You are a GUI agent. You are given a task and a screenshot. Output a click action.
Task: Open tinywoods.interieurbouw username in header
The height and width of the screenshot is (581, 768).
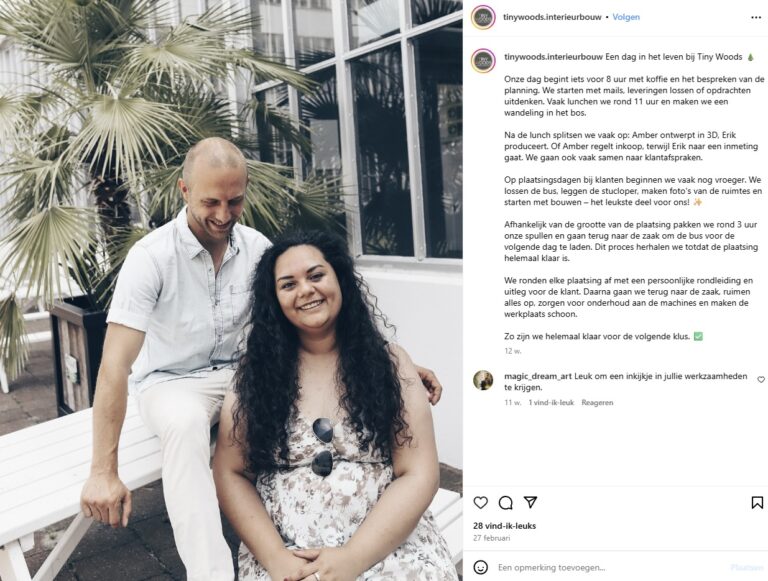(x=552, y=17)
